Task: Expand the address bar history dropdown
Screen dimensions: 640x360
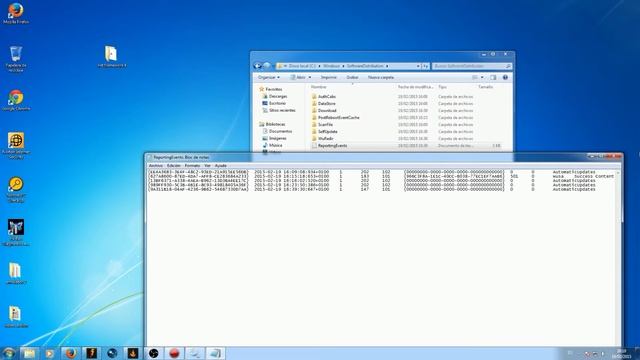Action: (x=418, y=66)
